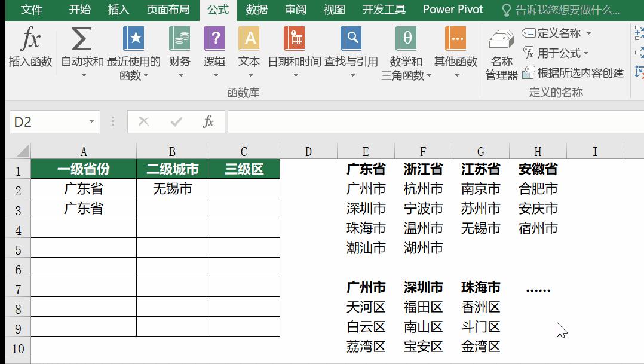
Task: Expand Lookup and Reference (查找与引用) dropdown arrow
Action: [x=352, y=75]
